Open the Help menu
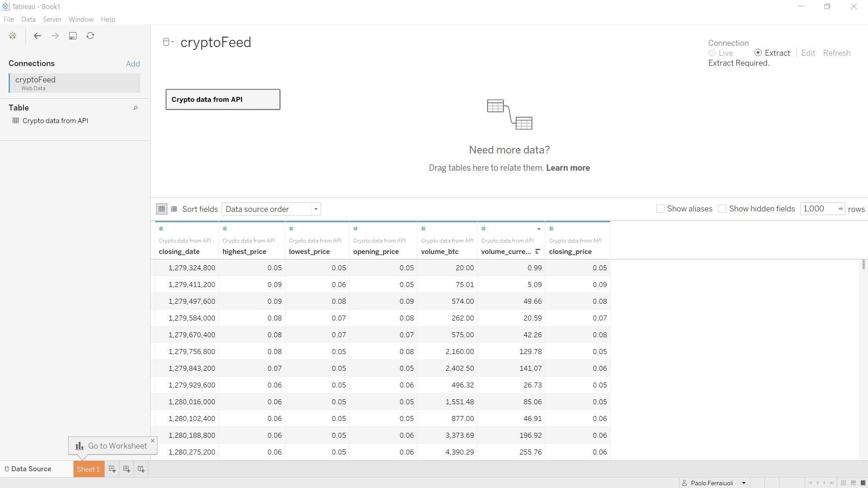This screenshot has width=868, height=488. (108, 19)
